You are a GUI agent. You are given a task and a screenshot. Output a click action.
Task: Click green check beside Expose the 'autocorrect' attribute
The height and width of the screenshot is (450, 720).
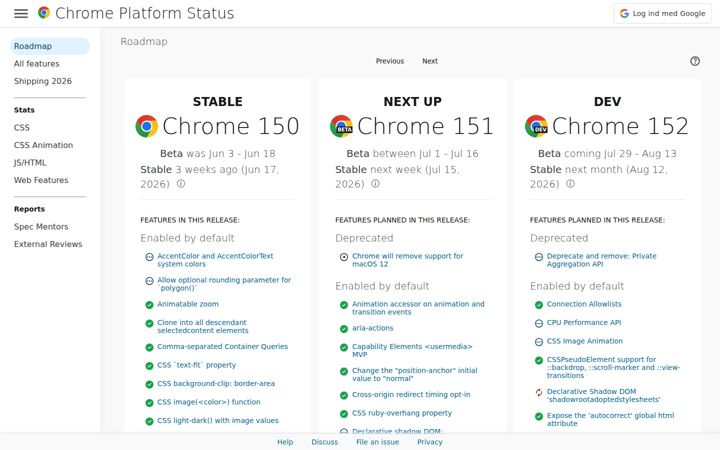pyautogui.click(x=539, y=416)
